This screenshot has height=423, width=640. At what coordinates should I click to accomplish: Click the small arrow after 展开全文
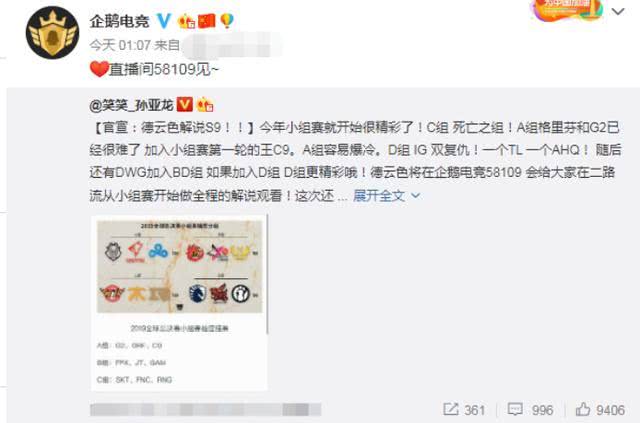(x=416, y=196)
